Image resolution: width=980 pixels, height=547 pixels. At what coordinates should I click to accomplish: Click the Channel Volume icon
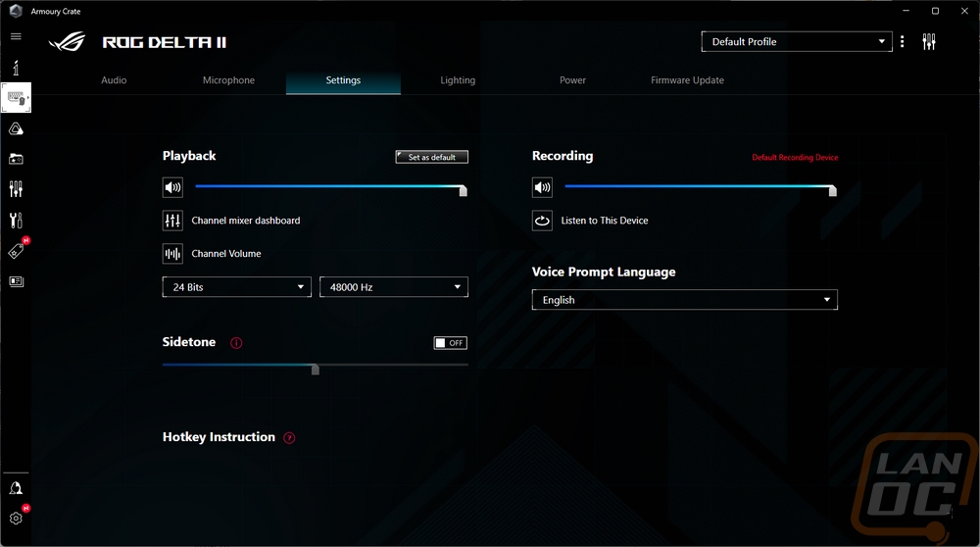coord(172,253)
